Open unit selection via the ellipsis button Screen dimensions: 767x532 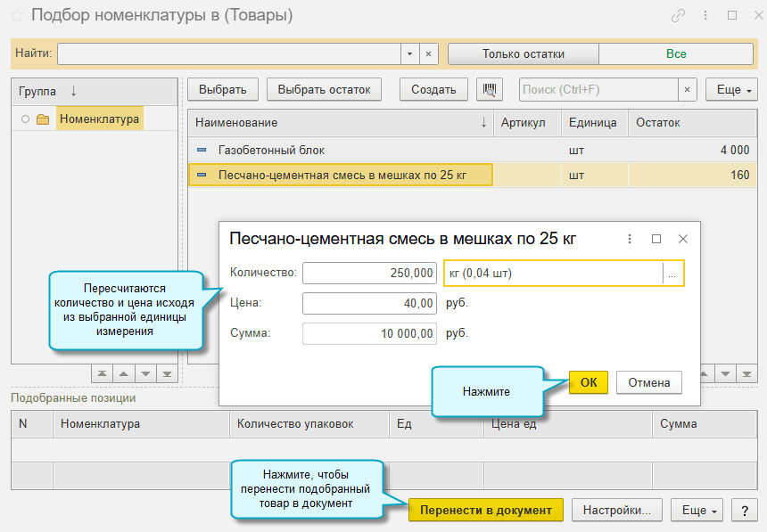pyautogui.click(x=672, y=273)
